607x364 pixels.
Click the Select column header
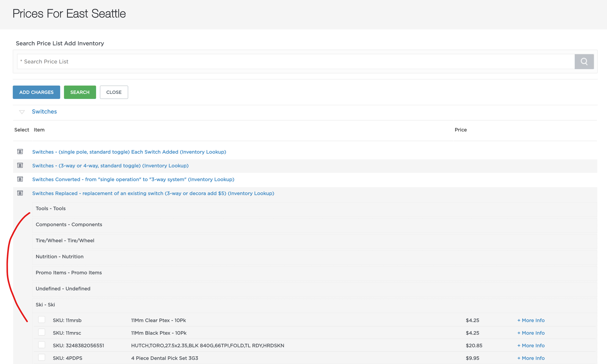22,130
